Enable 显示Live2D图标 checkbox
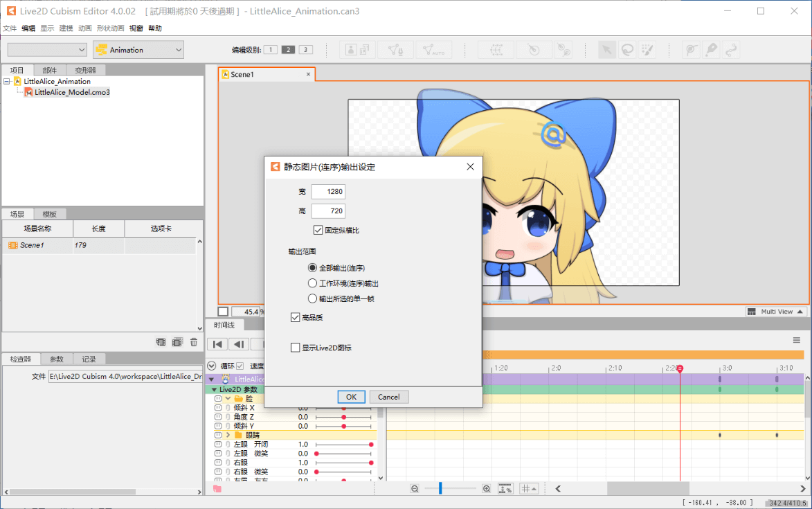The width and height of the screenshot is (812, 509). pyautogui.click(x=296, y=348)
